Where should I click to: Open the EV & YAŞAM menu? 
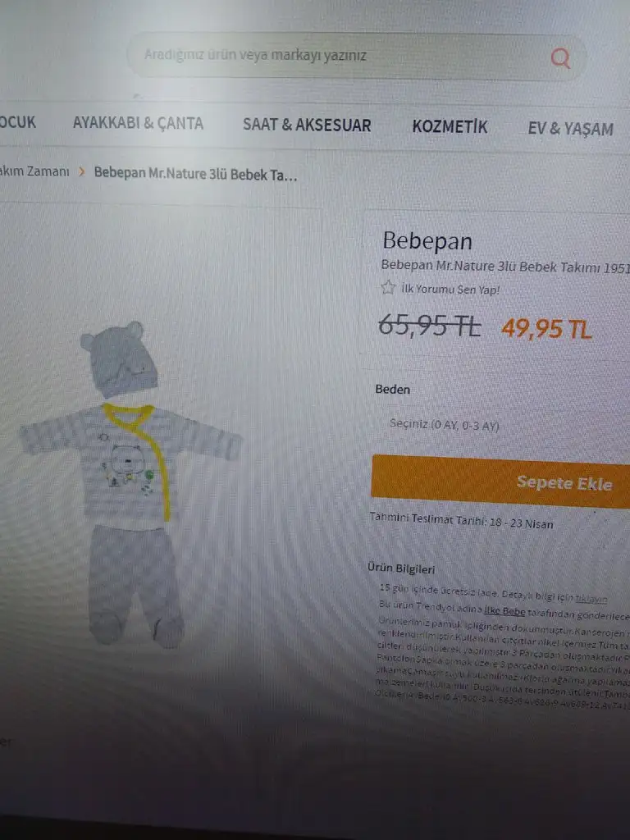coord(571,129)
